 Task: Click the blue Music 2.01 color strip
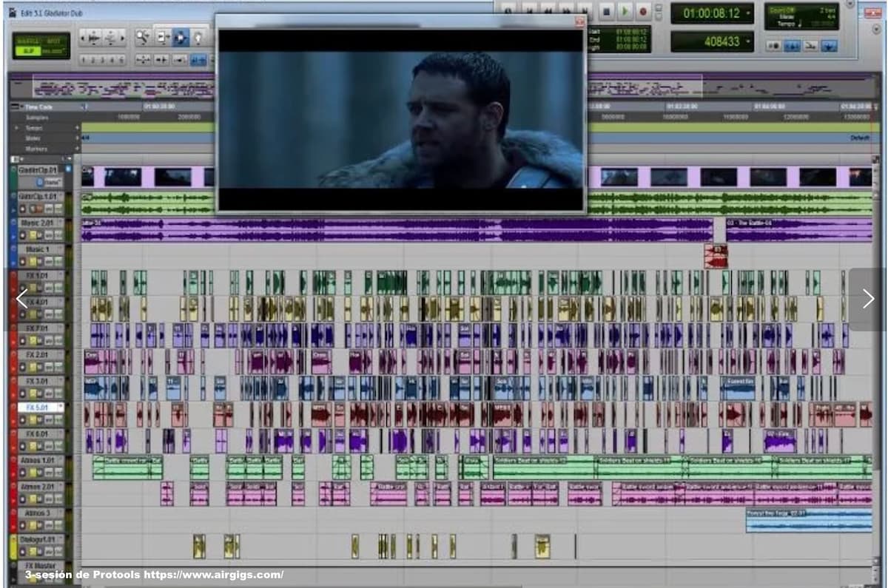click(13, 231)
